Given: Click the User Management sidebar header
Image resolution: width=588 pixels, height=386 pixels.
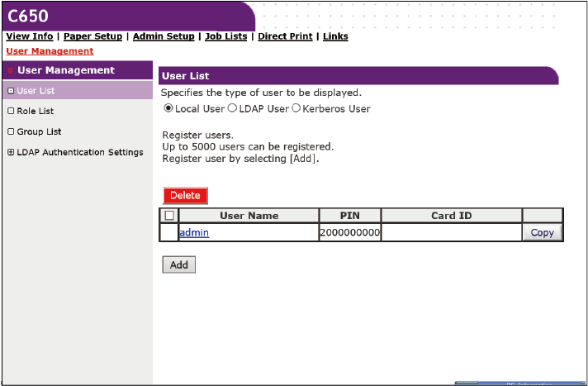Looking at the screenshot, I should click(x=66, y=70).
